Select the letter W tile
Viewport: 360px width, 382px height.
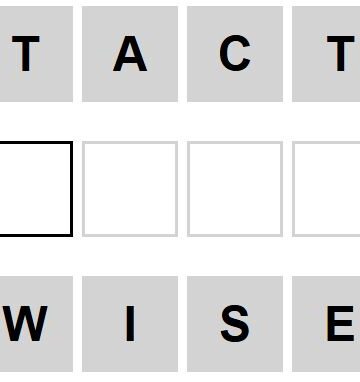(36, 324)
